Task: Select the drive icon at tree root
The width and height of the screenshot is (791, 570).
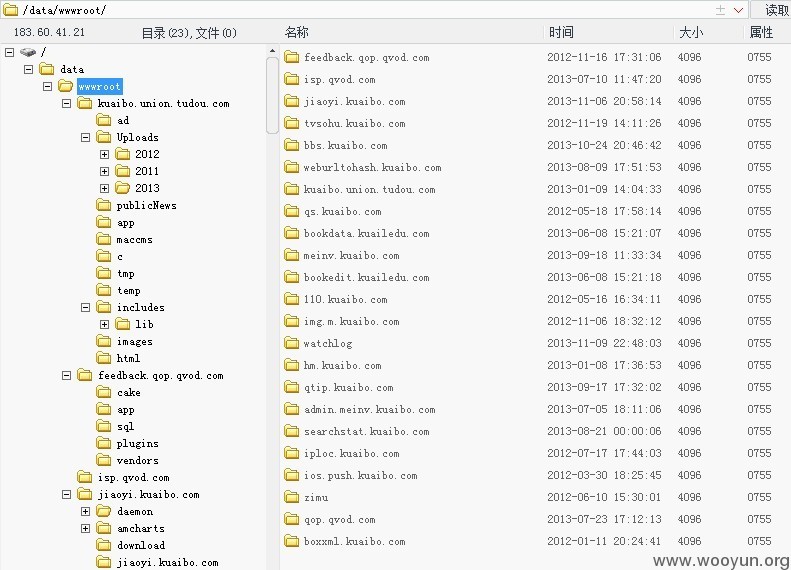Action: pyautogui.click(x=28, y=52)
